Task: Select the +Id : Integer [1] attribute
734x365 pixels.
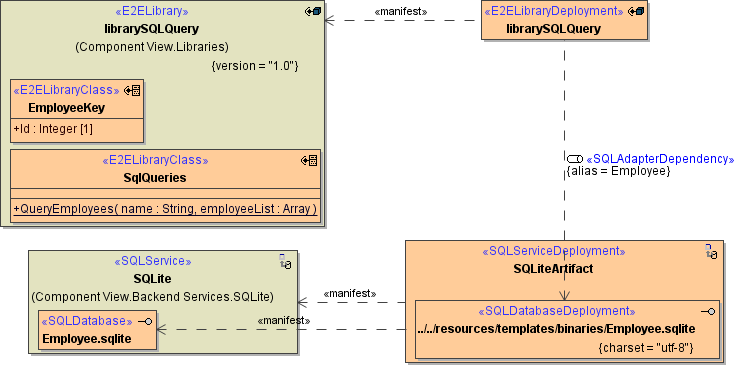Action: (53, 129)
